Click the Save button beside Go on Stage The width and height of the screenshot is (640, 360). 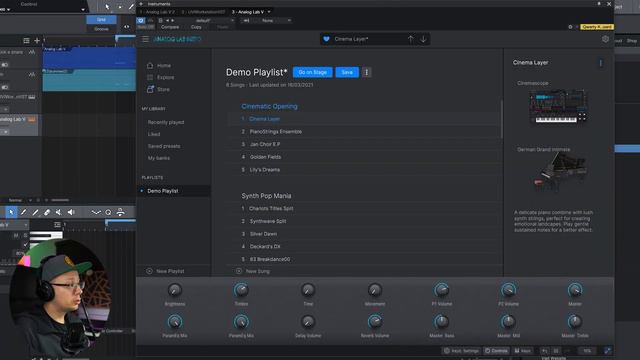pyautogui.click(x=347, y=72)
